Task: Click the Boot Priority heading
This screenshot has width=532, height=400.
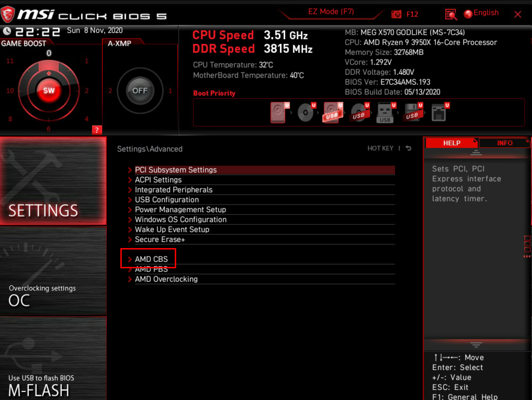Action: click(x=214, y=93)
